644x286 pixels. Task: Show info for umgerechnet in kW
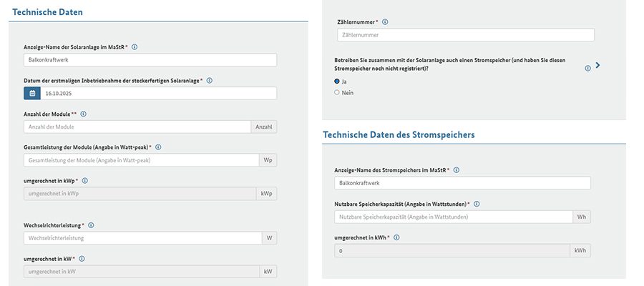coord(82,259)
